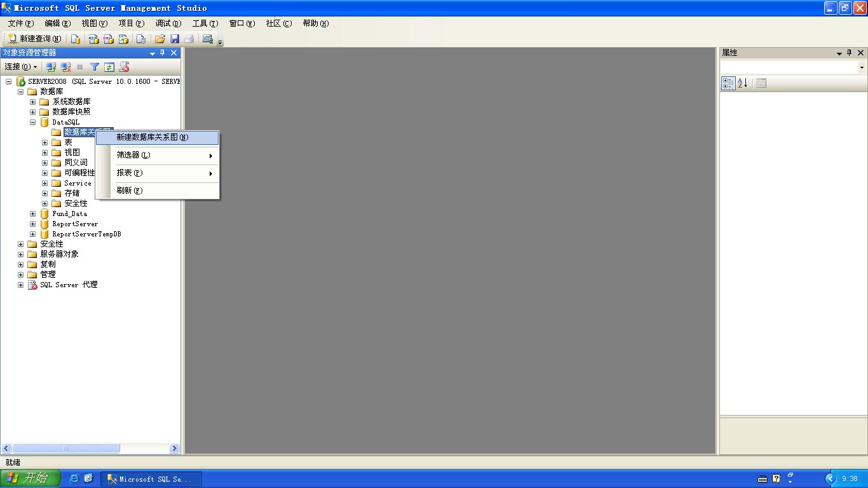
Task: Click the Analysis Services XMLA Query icon
Action: pyautogui.click(x=123, y=39)
